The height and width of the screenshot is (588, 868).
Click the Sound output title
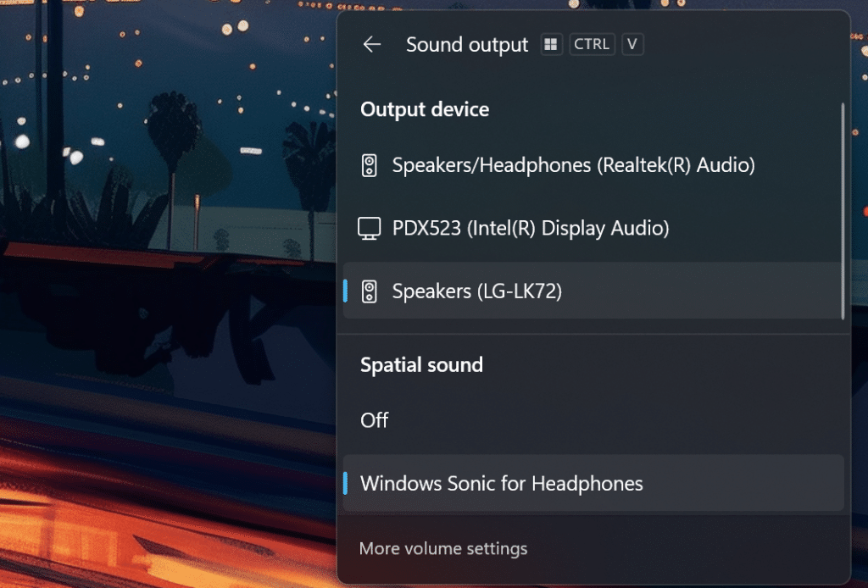click(x=467, y=45)
